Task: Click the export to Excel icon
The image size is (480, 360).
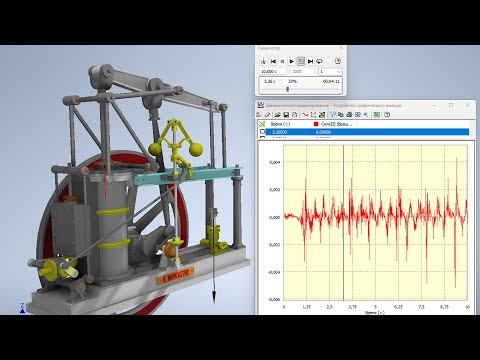Action: click(x=377, y=115)
